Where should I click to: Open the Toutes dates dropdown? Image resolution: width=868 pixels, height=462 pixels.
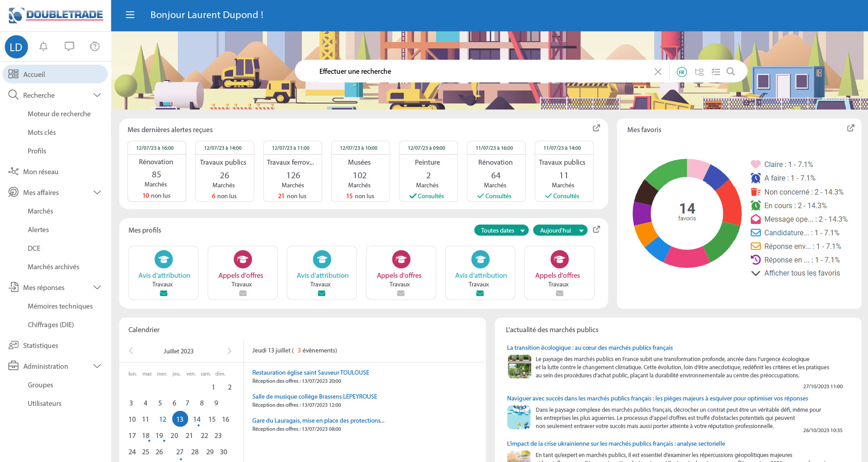pyautogui.click(x=501, y=230)
